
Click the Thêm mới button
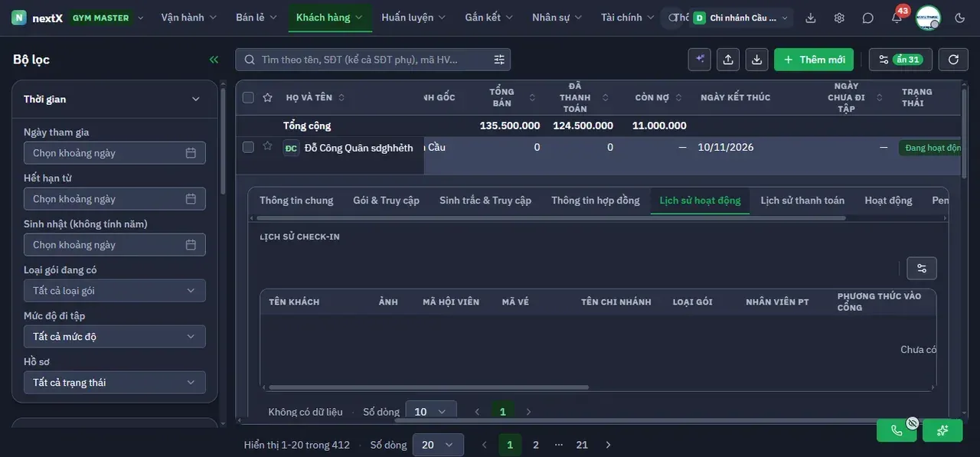click(x=814, y=60)
